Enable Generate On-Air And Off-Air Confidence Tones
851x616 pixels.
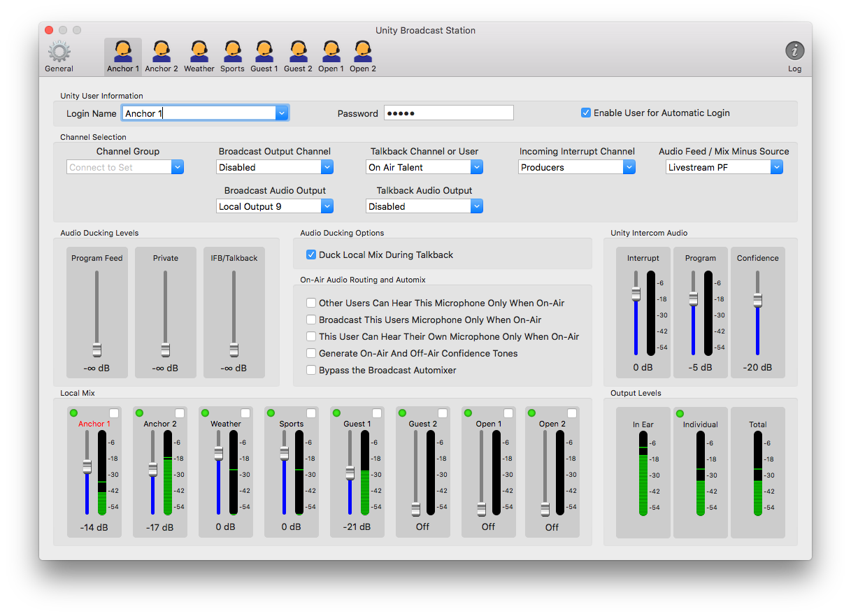coord(311,353)
